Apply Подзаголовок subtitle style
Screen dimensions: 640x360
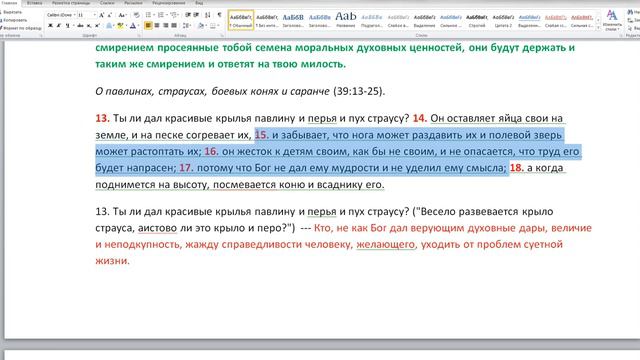click(372, 20)
